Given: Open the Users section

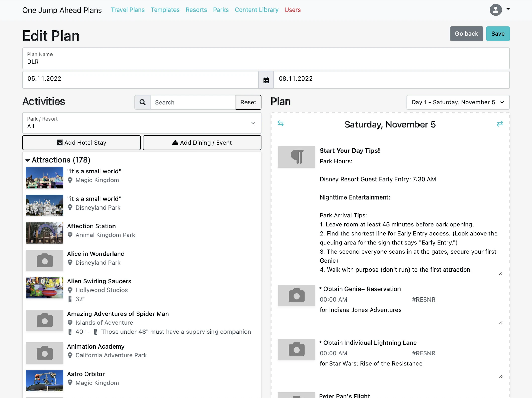Looking at the screenshot, I should [x=292, y=10].
